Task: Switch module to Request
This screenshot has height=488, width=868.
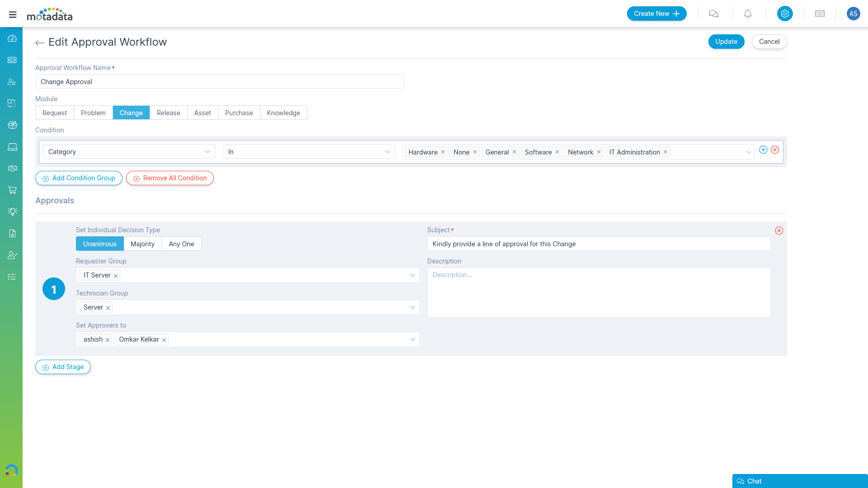Action: 55,113
